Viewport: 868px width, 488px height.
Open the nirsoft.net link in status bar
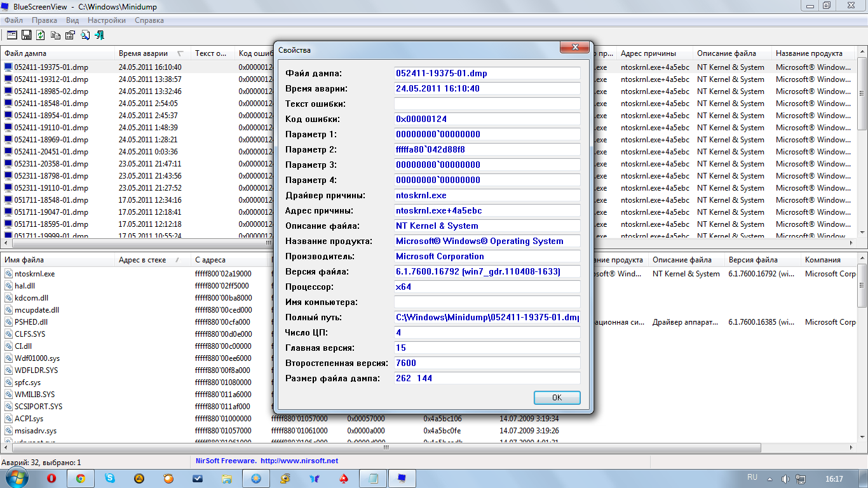299,461
